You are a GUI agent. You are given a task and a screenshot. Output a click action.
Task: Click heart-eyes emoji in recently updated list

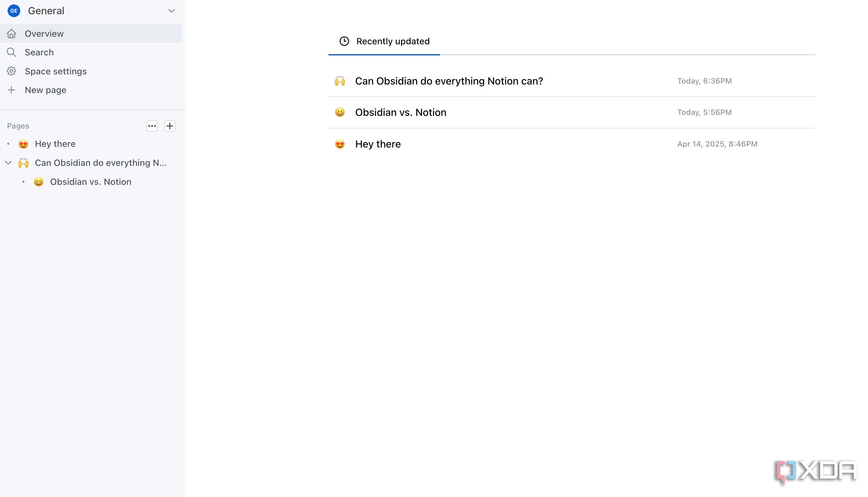tap(340, 144)
